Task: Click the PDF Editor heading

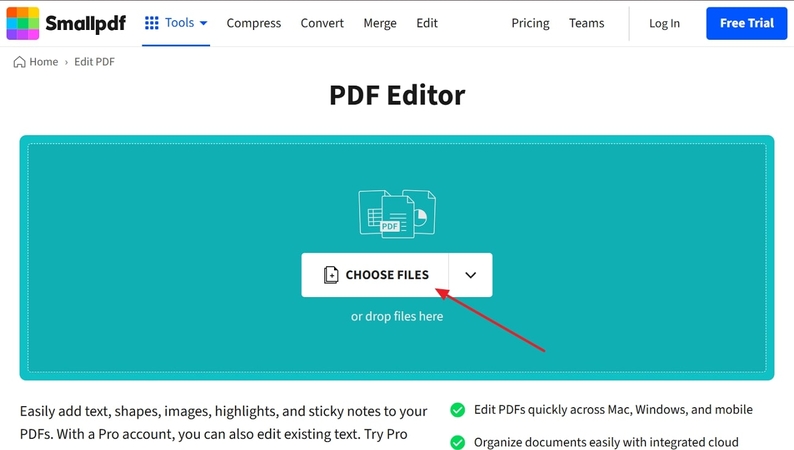Action: (x=397, y=95)
